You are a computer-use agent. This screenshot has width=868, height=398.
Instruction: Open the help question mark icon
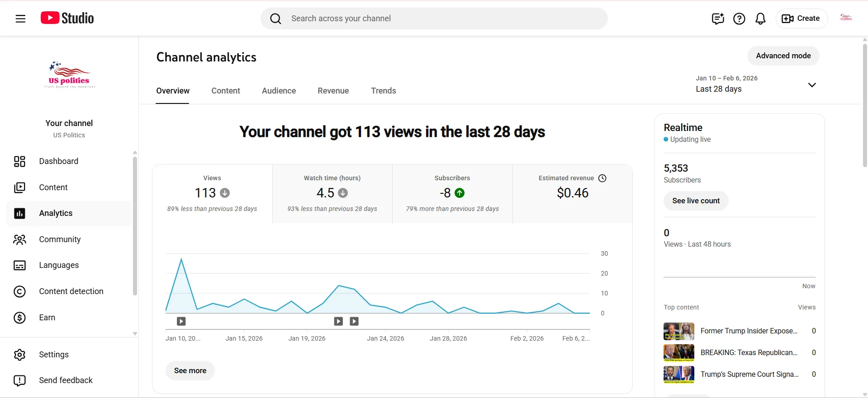[x=739, y=19]
